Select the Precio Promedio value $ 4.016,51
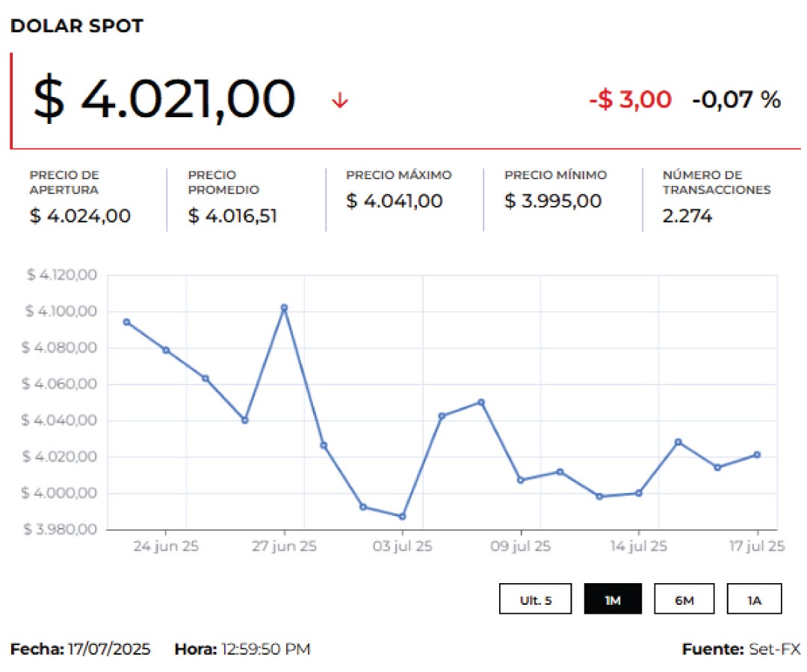 coord(232,217)
